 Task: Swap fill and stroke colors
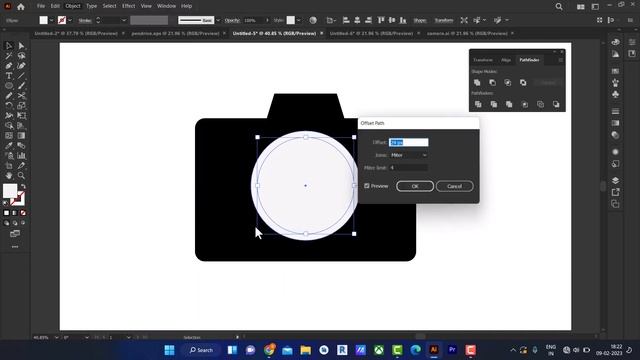(23, 187)
